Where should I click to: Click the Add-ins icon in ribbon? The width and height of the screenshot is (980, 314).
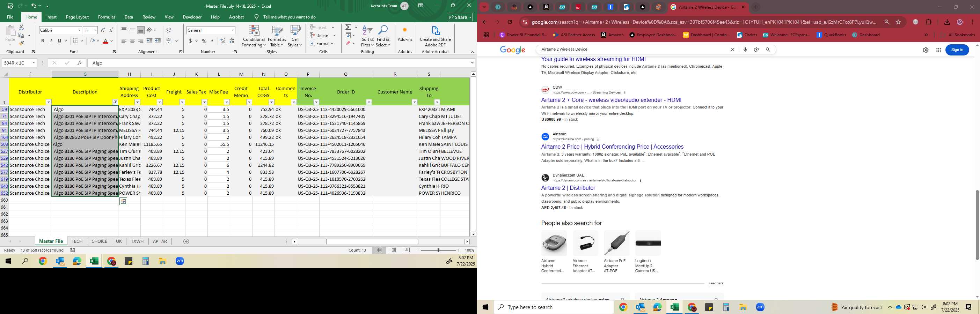point(405,33)
